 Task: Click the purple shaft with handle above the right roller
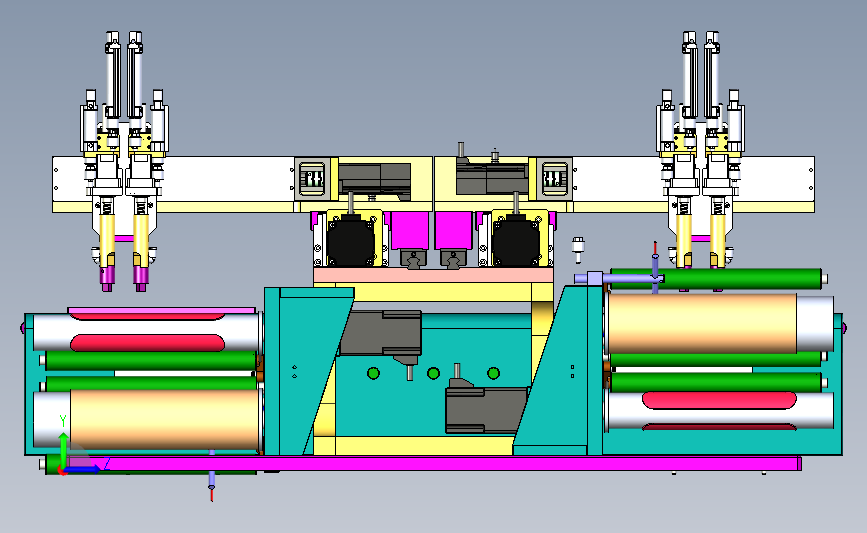click(618, 279)
